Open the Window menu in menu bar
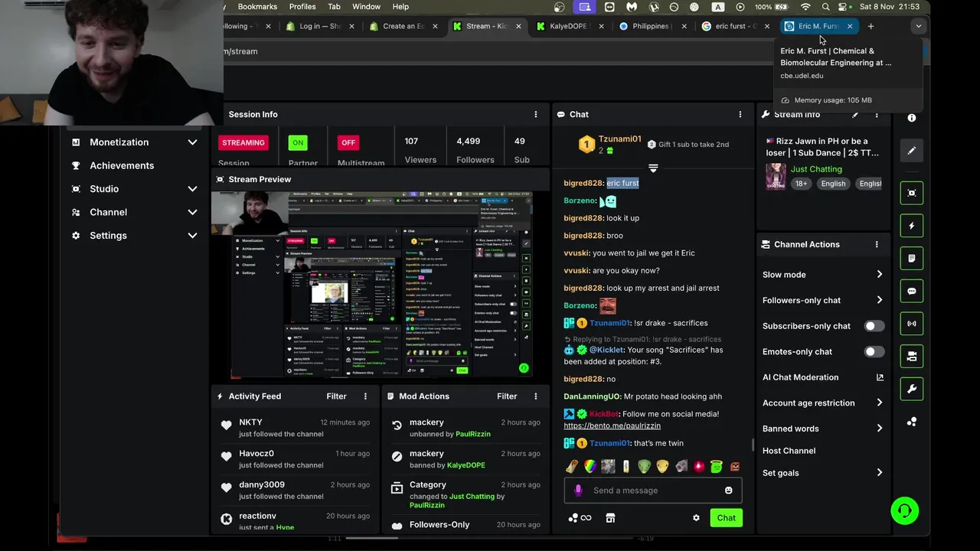 pos(366,7)
